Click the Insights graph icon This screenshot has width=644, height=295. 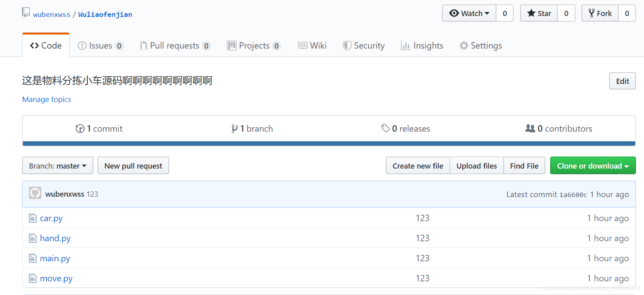point(405,46)
